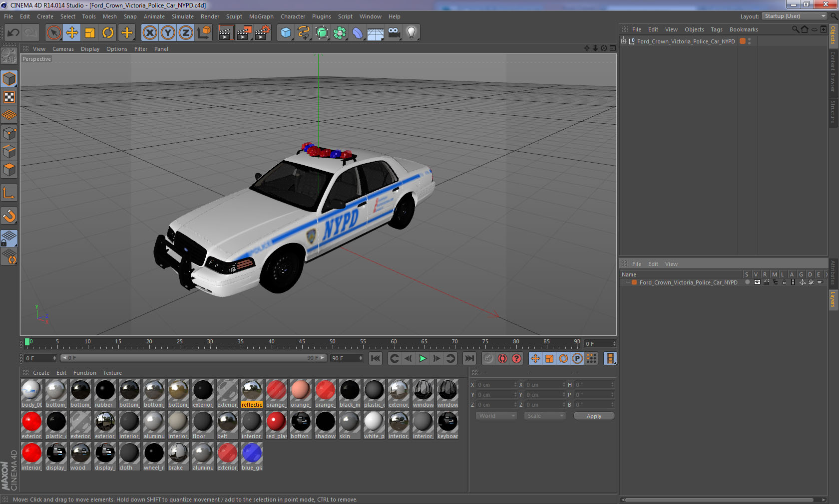
Task: Open Edit Render Settings
Action: pyautogui.click(x=263, y=33)
